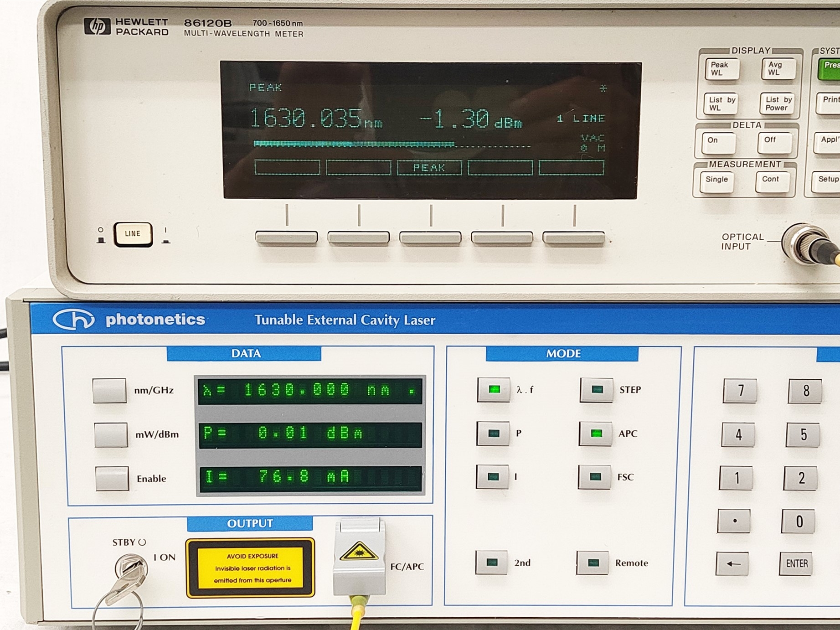Tap the laser hazard warning triangle
Viewport: 840px width, 630px height.
click(x=359, y=551)
